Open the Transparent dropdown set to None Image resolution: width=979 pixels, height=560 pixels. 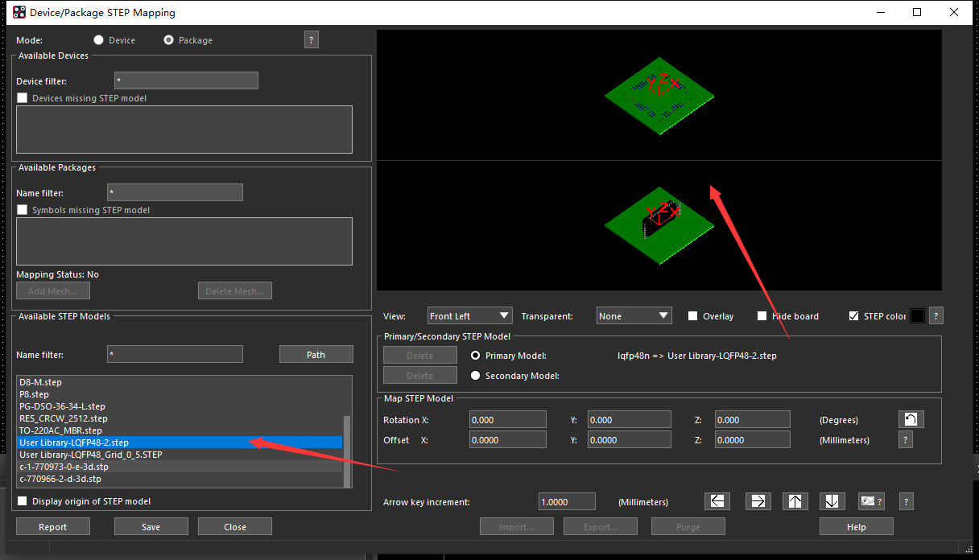click(x=634, y=315)
